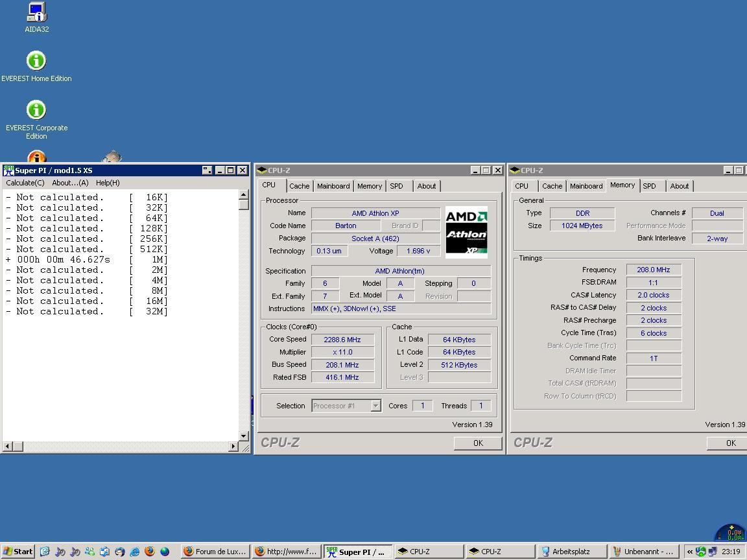
Task: Click the memory Size 1024 MBytes field
Action: tap(582, 226)
